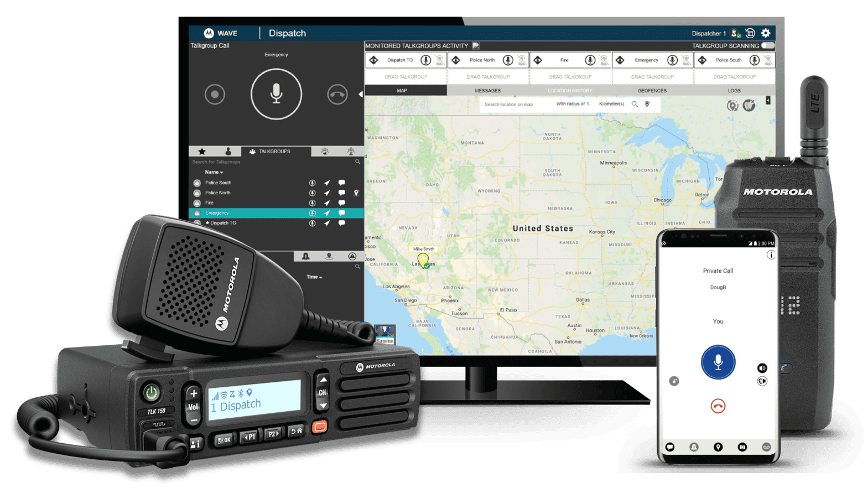Select the Emergency talkgroup row
Image resolution: width=868 pixels, height=488 pixels.
(276, 213)
